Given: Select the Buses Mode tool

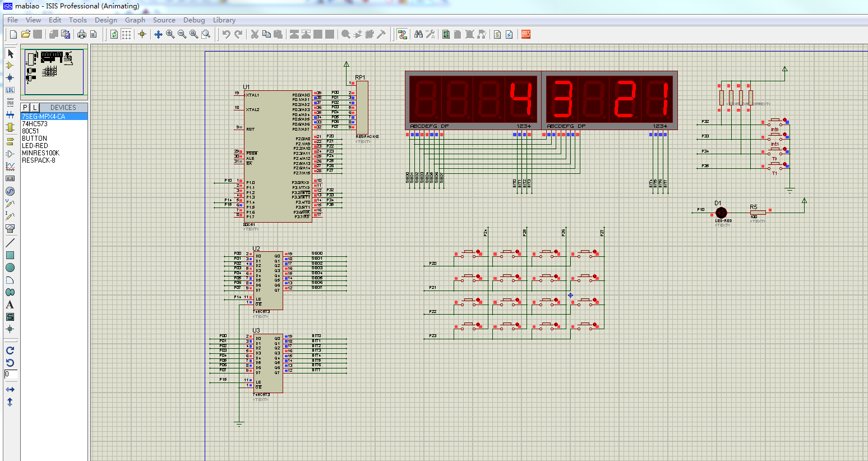Looking at the screenshot, I should tap(10, 114).
